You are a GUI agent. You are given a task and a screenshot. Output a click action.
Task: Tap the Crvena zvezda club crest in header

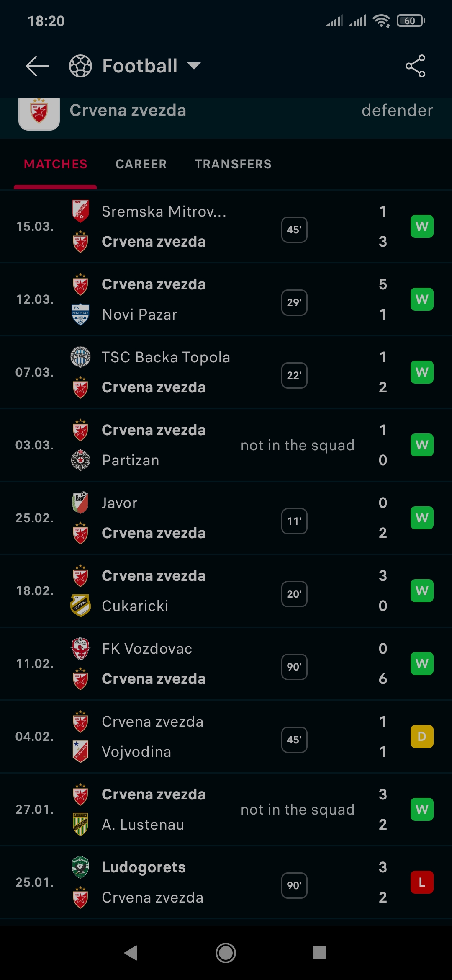(x=39, y=112)
